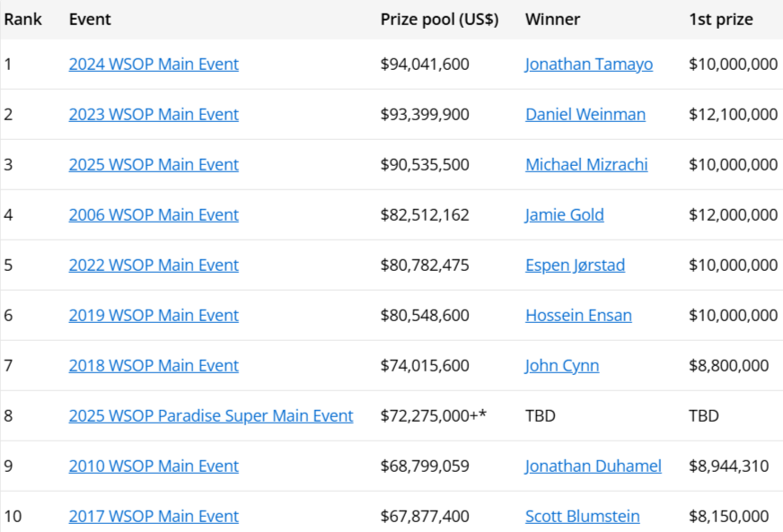783x532 pixels.
Task: Open 2025 WSOP Paradise Super Main Event
Action: (x=211, y=416)
